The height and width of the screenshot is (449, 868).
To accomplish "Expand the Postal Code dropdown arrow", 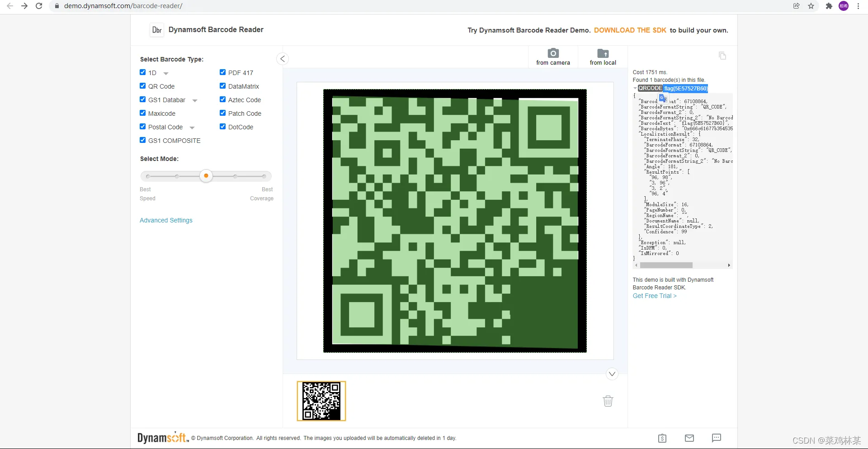I will pos(192,128).
